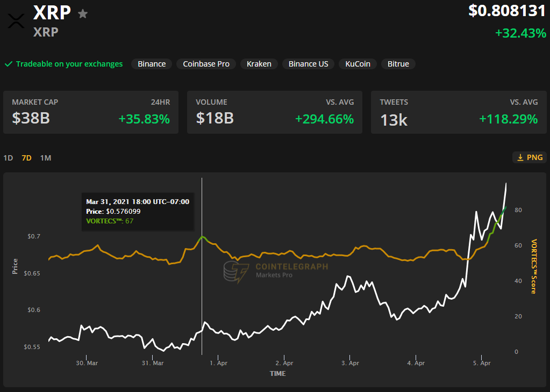This screenshot has height=392, width=550.
Task: Click the Bitrue exchange tag
Action: click(x=398, y=63)
